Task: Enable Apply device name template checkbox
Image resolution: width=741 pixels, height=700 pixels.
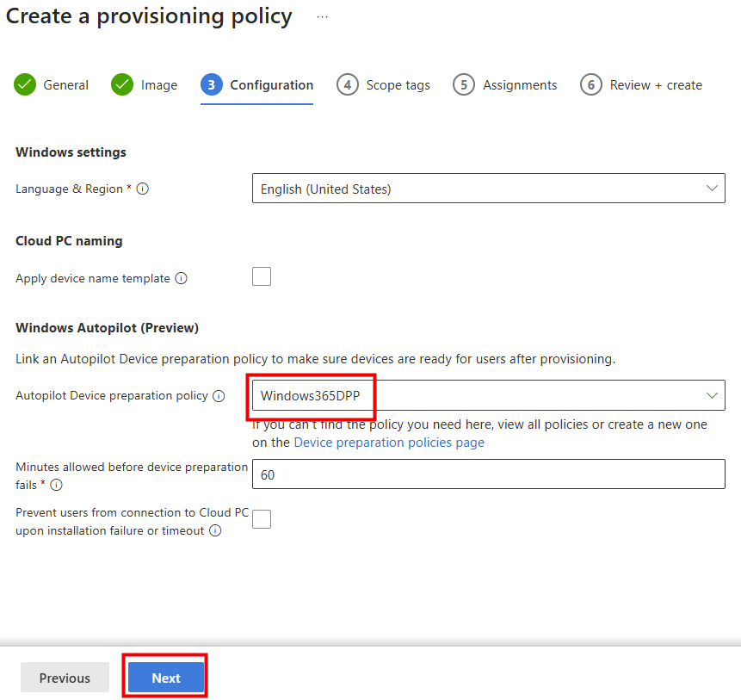Action: pyautogui.click(x=262, y=276)
